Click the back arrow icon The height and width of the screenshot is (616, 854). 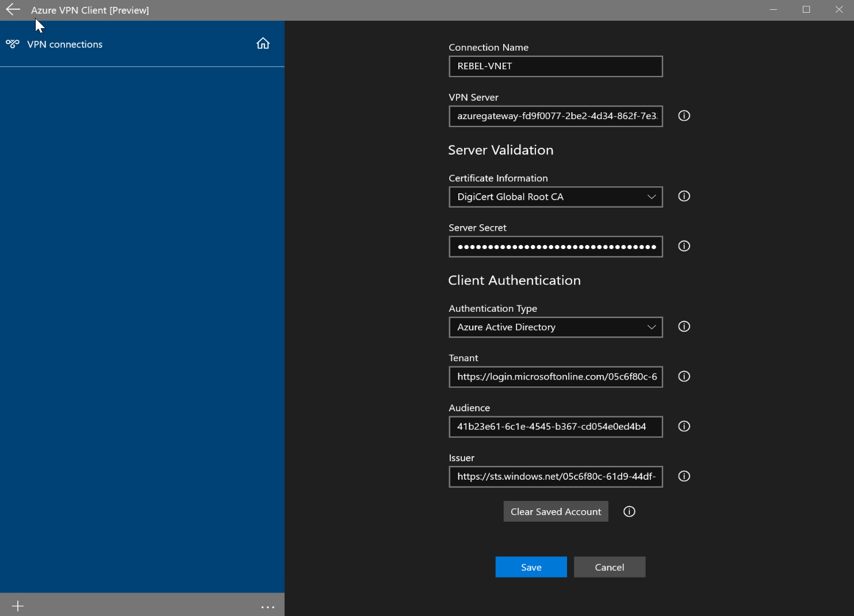(x=13, y=9)
